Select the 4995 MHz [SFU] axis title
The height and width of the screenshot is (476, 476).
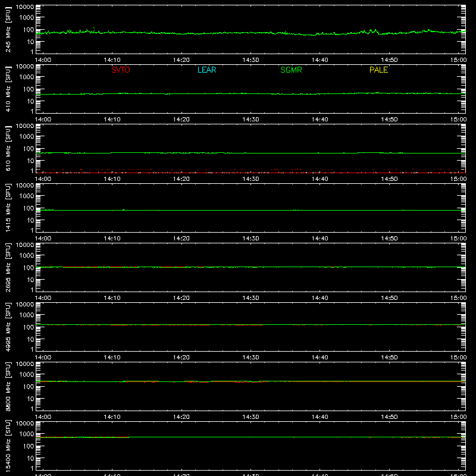click(x=8, y=327)
